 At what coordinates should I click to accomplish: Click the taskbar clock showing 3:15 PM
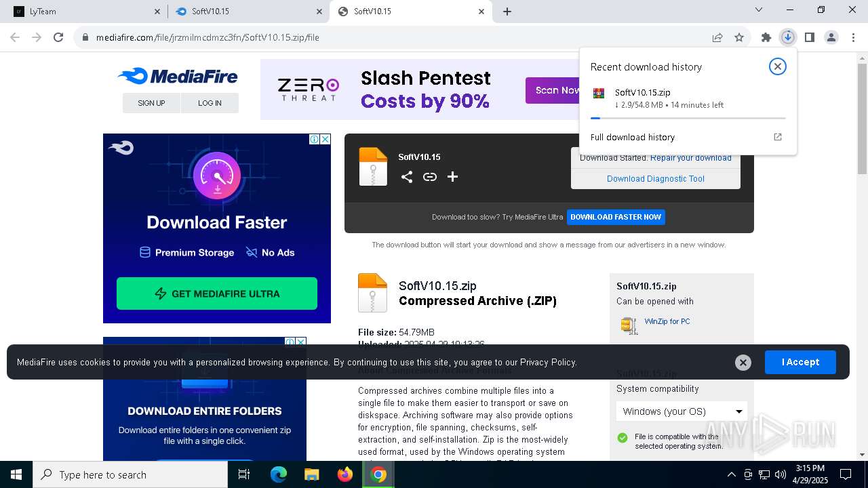click(x=810, y=474)
